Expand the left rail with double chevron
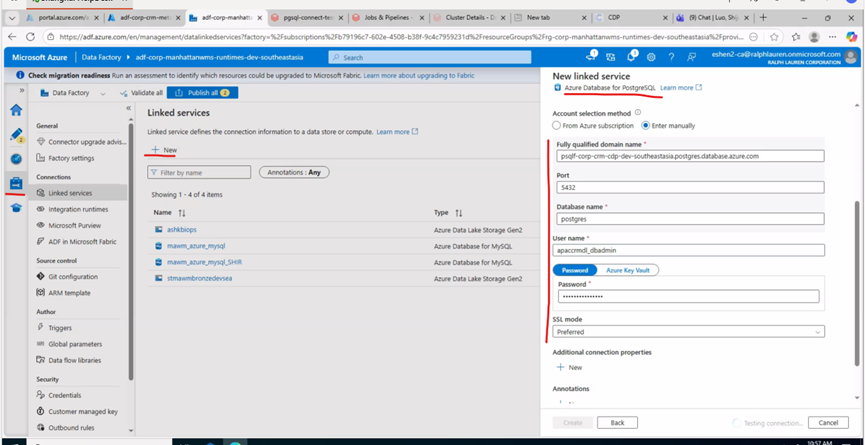The height and width of the screenshot is (445, 865). [x=22, y=90]
